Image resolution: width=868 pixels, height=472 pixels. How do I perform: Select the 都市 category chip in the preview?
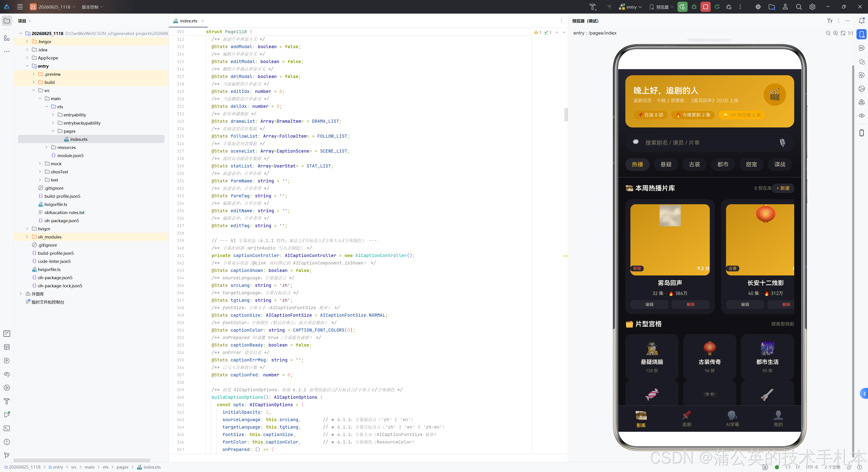coord(723,164)
